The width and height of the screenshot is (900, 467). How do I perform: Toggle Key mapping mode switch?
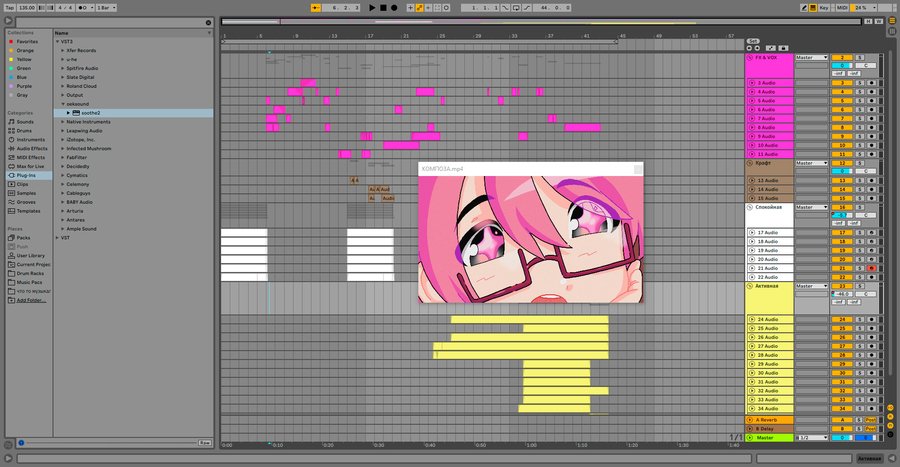[824, 7]
